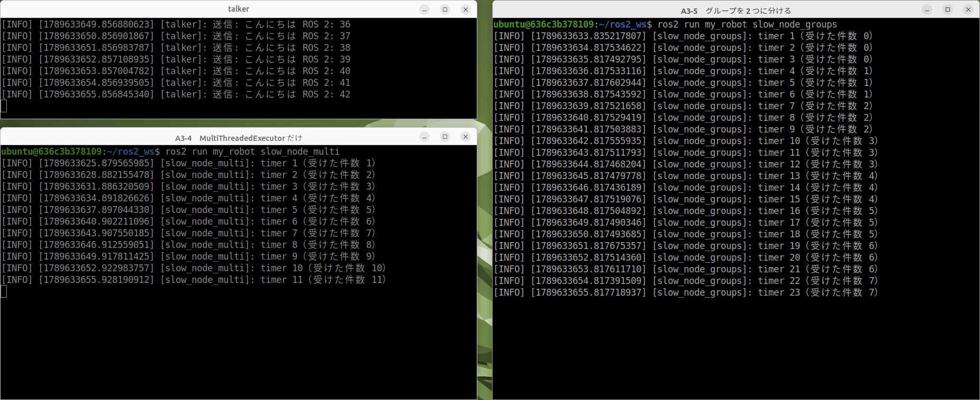The height and width of the screenshot is (400, 980).
Task: Close the A3-5 groups terminal window
Action: coord(968,10)
